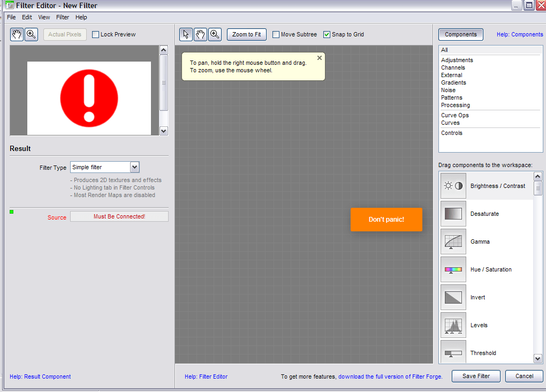This screenshot has height=392, width=546.
Task: Click the Invert component icon
Action: tap(453, 297)
